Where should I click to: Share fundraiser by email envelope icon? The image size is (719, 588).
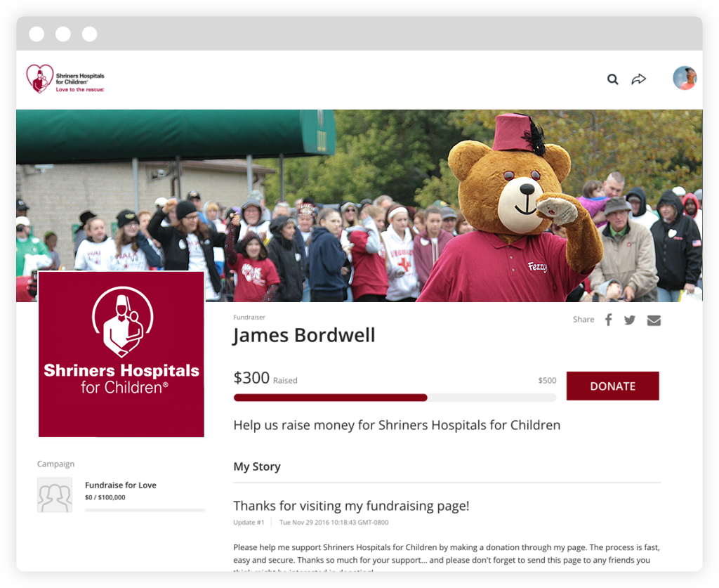pos(654,320)
